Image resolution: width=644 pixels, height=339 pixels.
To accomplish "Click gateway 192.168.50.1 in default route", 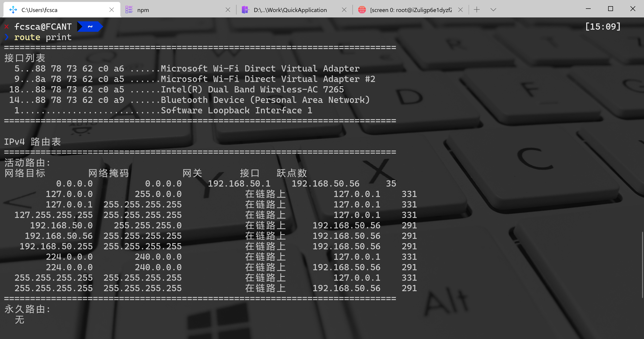I will point(239,184).
